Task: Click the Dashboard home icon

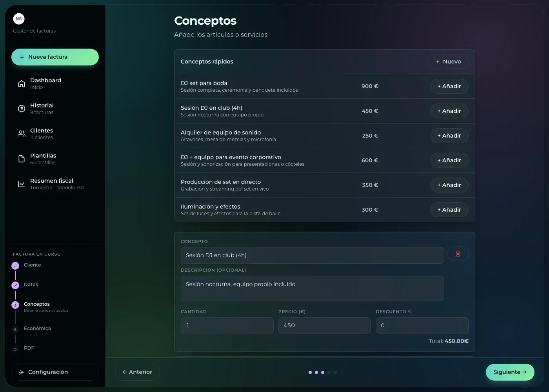Action: (22, 83)
